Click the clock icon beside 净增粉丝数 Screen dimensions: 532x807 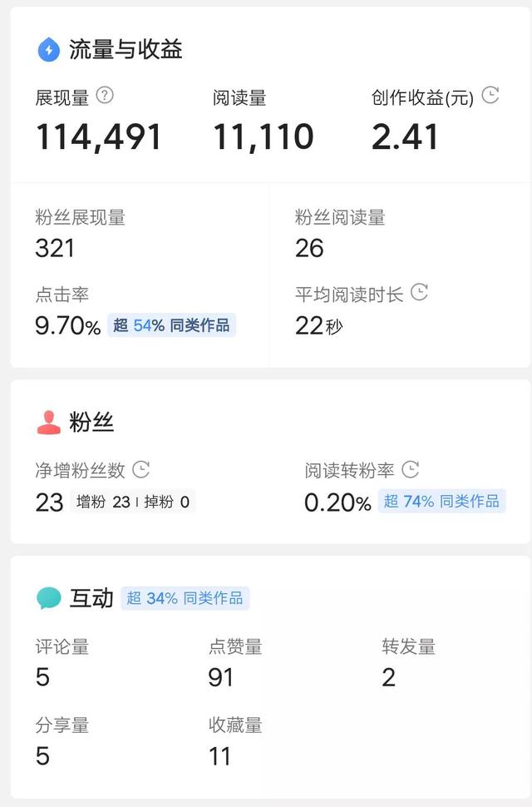[141, 470]
